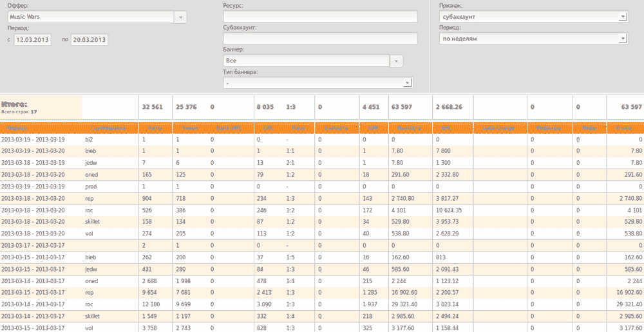
Task: Focus the Ресурс input field
Action: point(320,17)
